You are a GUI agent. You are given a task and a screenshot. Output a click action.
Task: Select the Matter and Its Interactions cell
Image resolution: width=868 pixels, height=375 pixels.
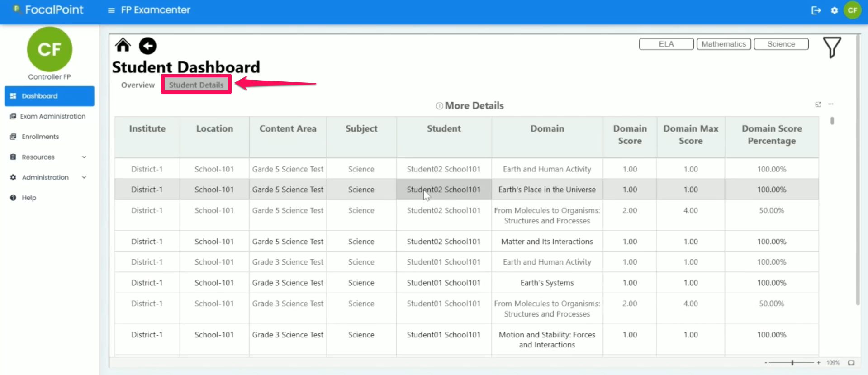tap(547, 242)
